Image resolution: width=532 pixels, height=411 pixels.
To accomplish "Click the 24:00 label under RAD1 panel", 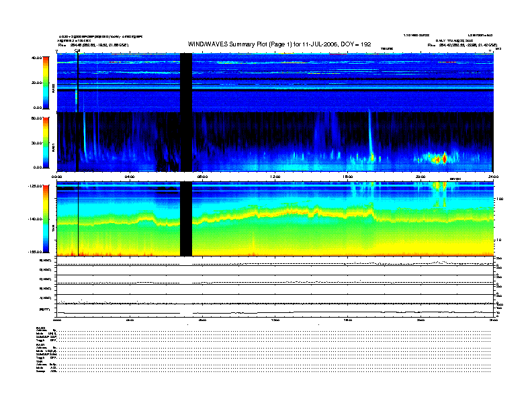I will [x=493, y=177].
